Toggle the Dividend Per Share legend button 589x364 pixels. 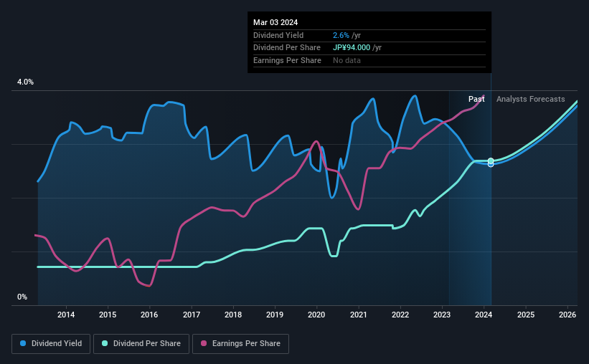coord(141,344)
